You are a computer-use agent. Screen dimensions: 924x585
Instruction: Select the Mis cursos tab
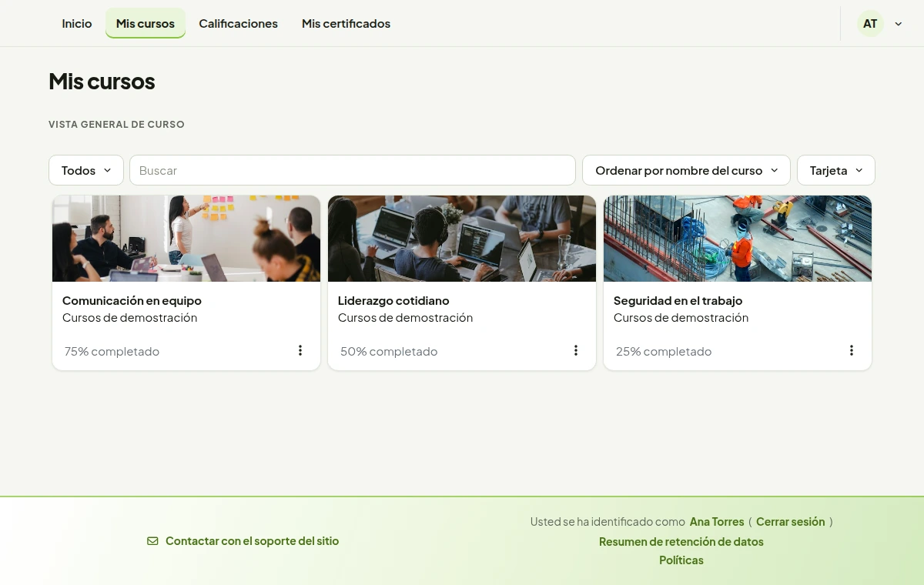click(x=146, y=24)
